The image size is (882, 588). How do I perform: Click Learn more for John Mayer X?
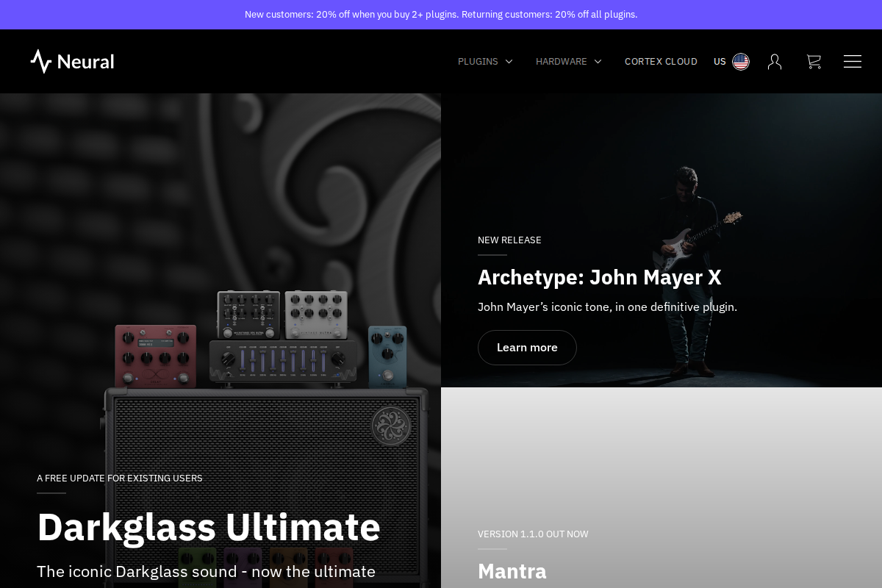click(x=527, y=348)
